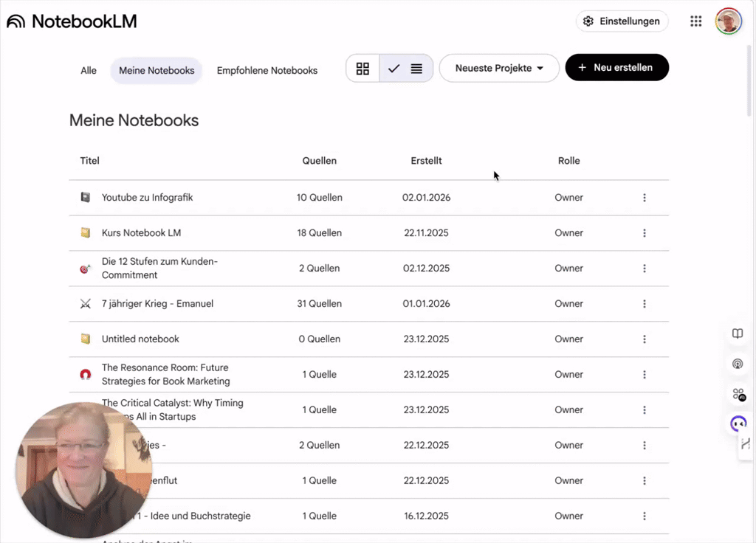The width and height of the screenshot is (756, 543).
Task: Click the apps extension icon in right sidebar
Action: coord(738,395)
